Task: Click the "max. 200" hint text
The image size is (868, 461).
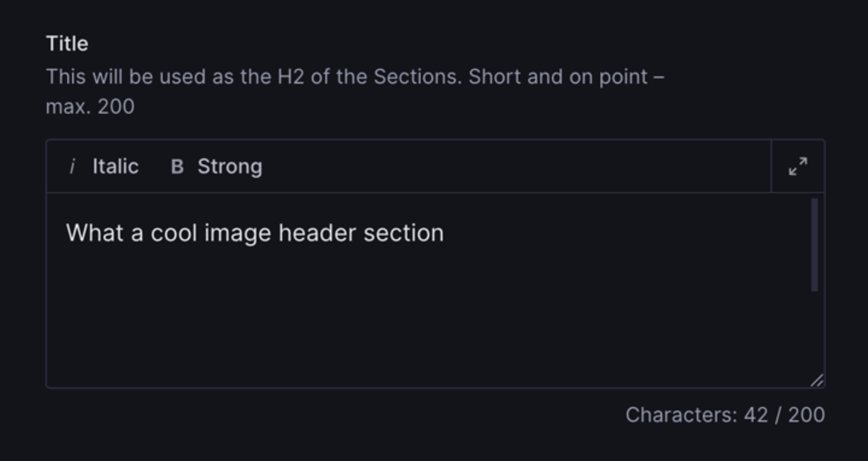Action: click(x=90, y=107)
